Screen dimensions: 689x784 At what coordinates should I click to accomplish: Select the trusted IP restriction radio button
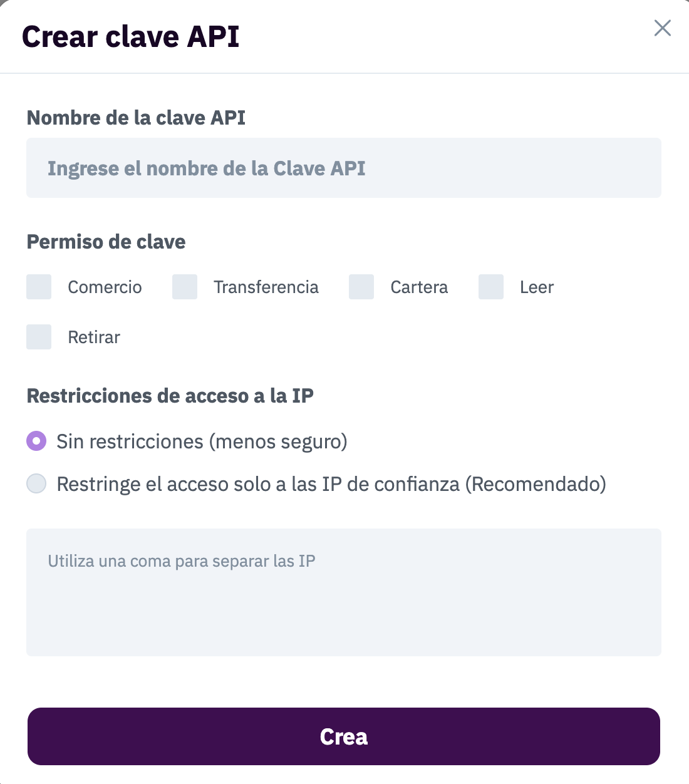pos(36,483)
